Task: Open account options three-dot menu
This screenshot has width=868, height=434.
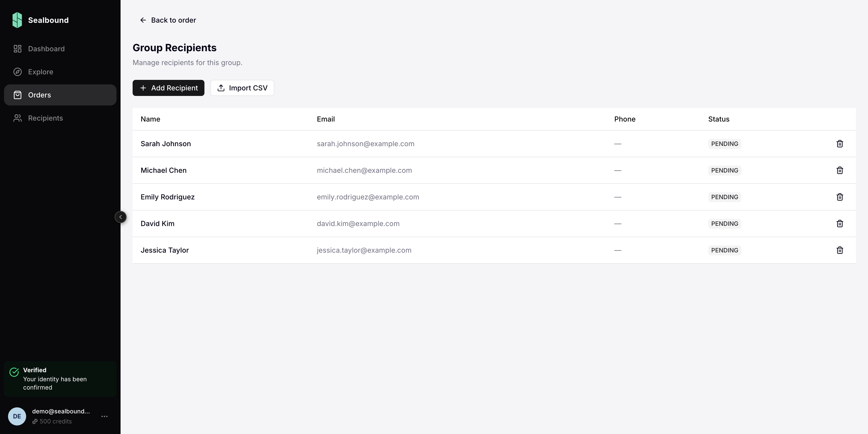Action: point(104,416)
